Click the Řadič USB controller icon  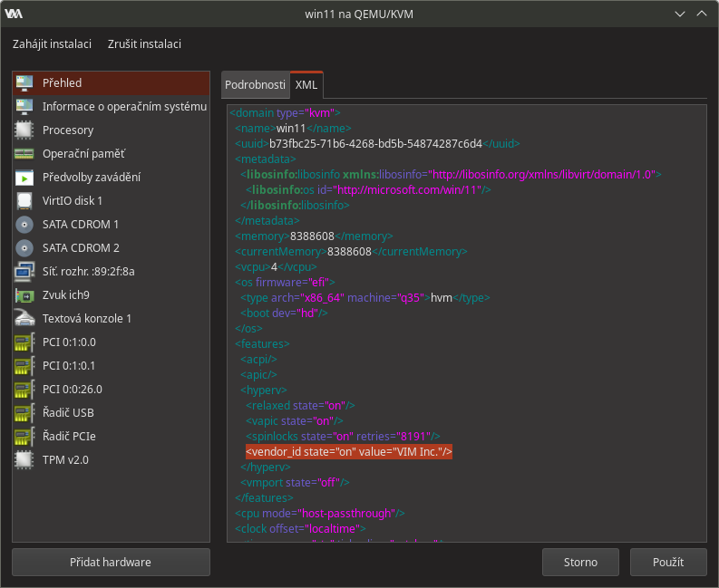pos(24,413)
